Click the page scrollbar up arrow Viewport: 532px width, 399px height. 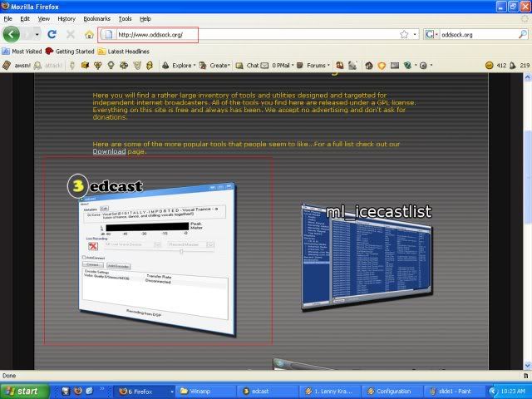coord(528,77)
